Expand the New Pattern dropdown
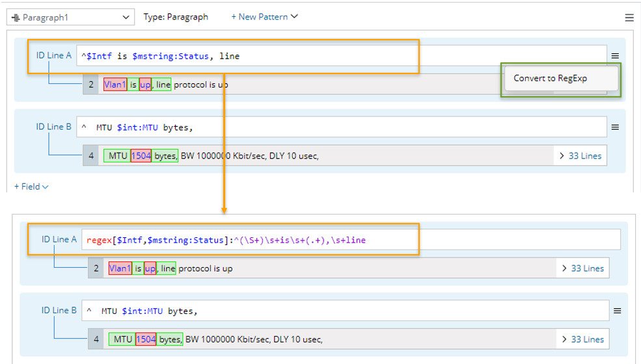This screenshot has width=641, height=364. 264,17
